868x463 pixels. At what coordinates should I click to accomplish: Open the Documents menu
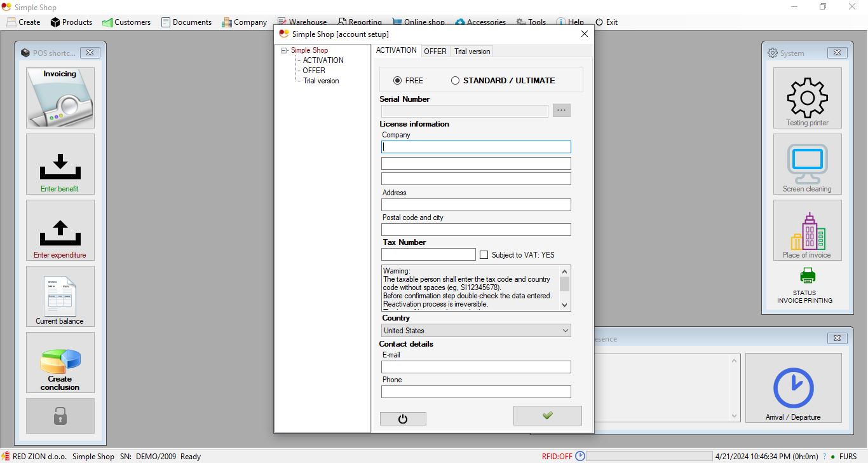[186, 22]
